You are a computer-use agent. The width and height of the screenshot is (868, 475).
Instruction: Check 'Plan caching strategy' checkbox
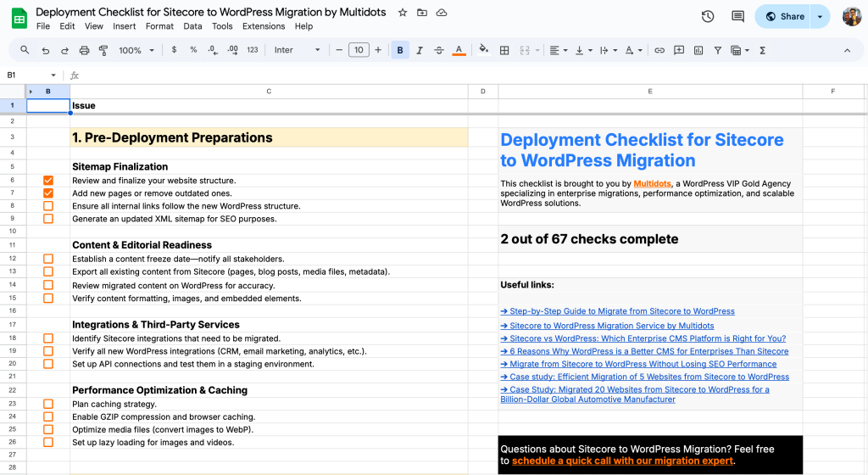point(48,404)
